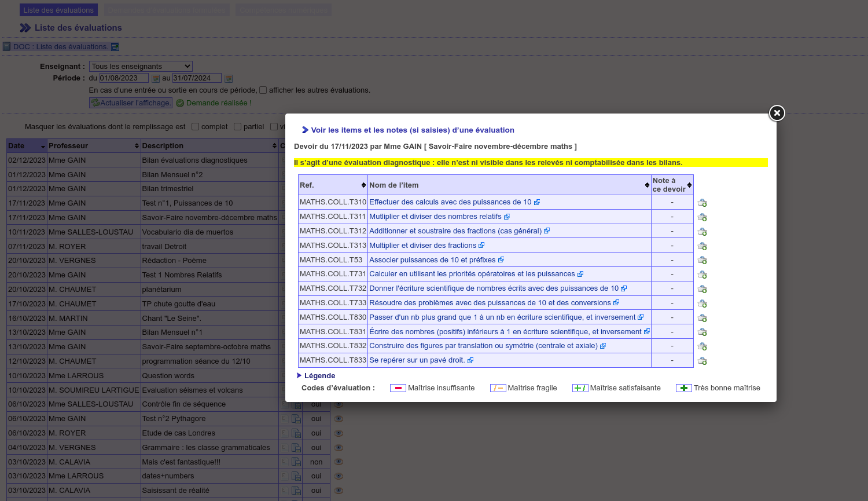Open calendar picker for start date 01/08/2023

[156, 78]
